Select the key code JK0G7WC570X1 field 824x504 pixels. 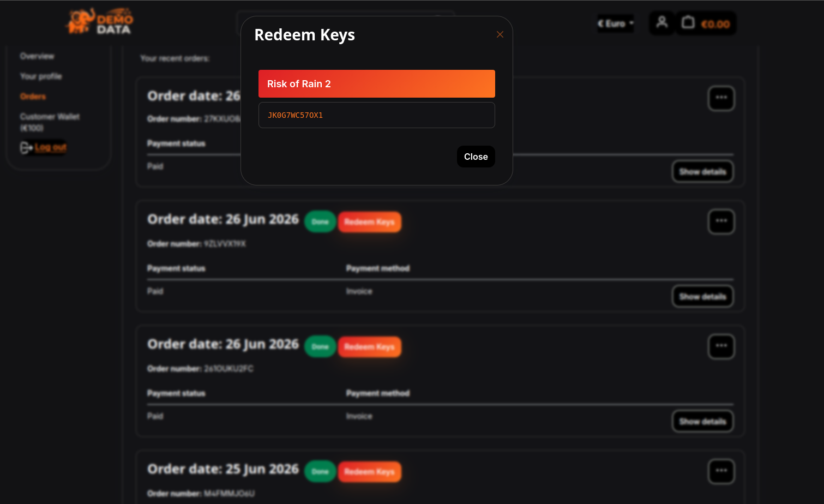tap(377, 115)
